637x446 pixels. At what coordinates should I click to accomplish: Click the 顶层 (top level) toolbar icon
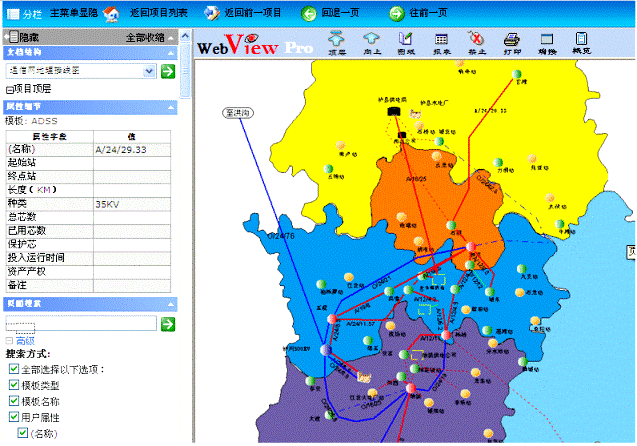tap(337, 41)
